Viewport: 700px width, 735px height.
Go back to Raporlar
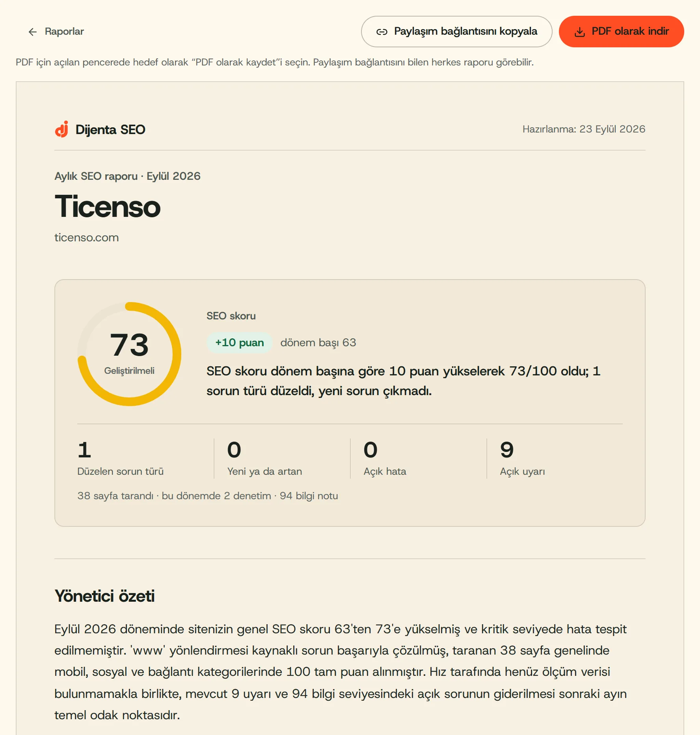click(56, 32)
